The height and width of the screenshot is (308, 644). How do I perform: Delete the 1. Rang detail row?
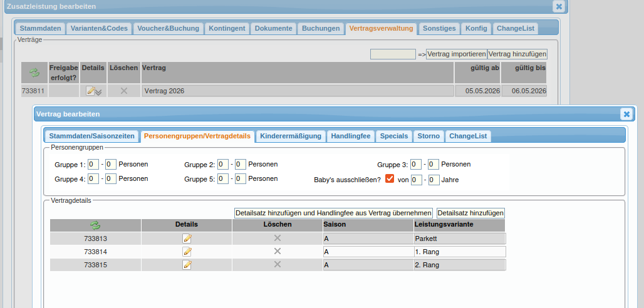[278, 252]
